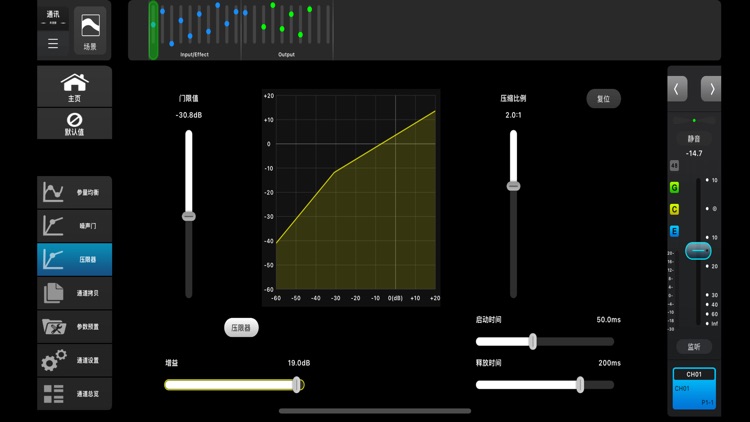Open the 场景 scene icon
The image size is (750, 422).
tap(90, 31)
